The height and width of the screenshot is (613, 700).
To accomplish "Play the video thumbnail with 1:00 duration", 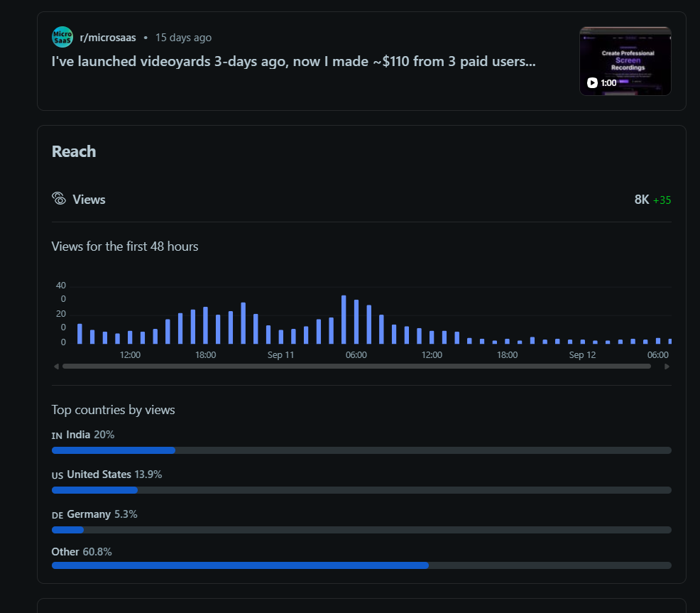I will pyautogui.click(x=625, y=61).
